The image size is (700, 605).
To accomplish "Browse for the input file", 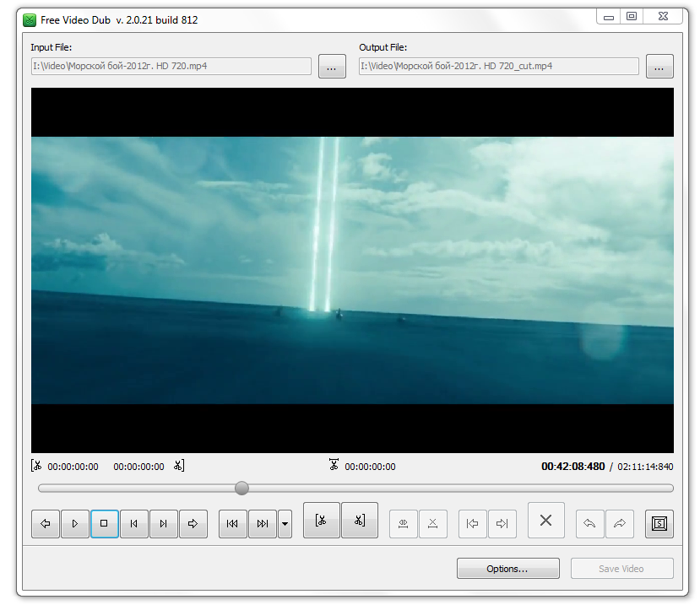I will (x=332, y=67).
